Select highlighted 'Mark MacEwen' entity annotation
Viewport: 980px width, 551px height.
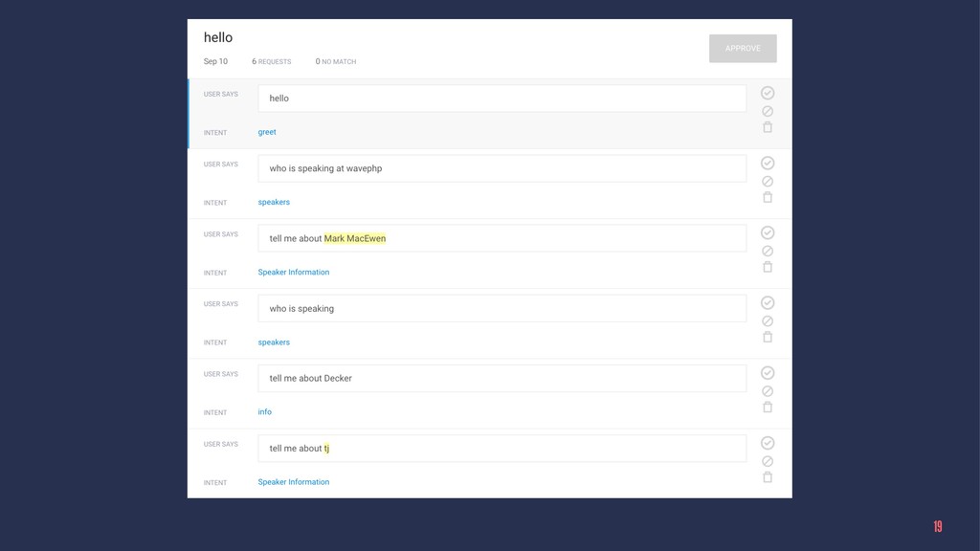click(355, 238)
